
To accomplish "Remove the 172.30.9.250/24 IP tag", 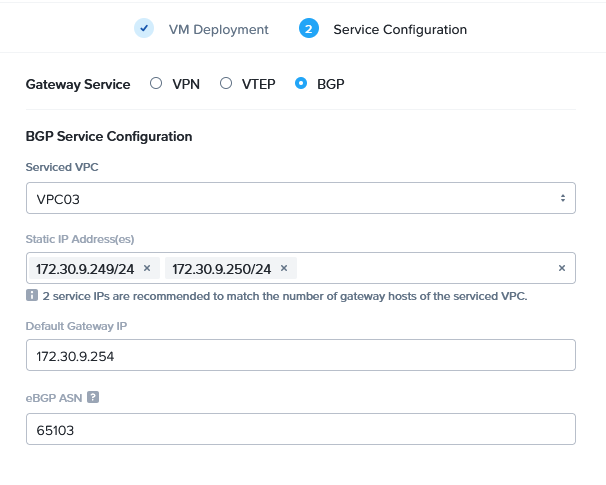I will tap(284, 268).
